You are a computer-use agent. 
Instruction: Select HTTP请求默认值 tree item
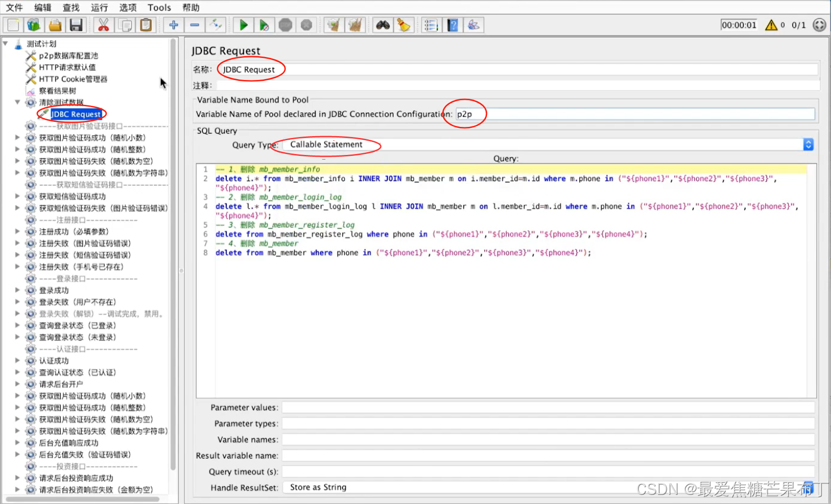pos(67,67)
